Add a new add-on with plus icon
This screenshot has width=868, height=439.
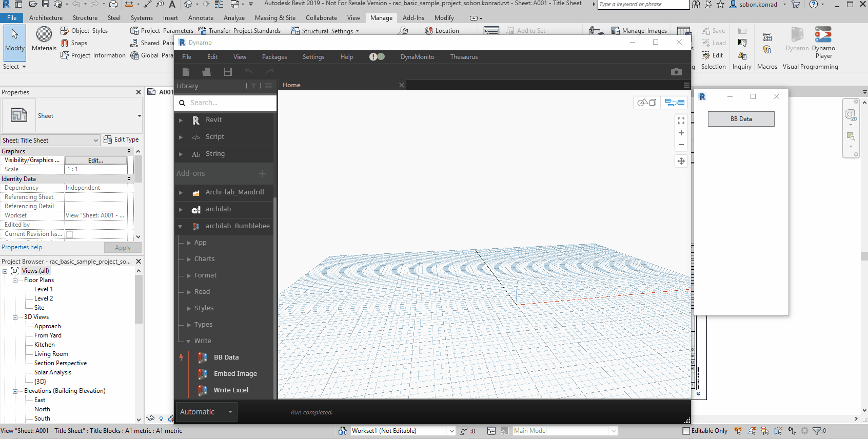262,174
